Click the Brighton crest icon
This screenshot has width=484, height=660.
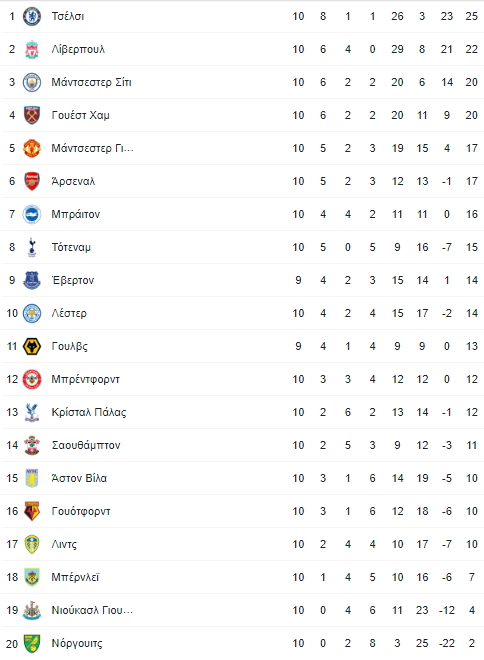[x=32, y=214]
